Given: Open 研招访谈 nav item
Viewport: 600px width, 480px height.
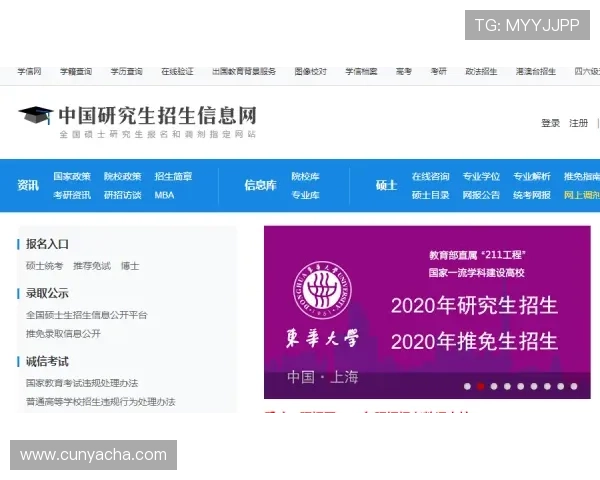Looking at the screenshot, I should pyautogui.click(x=122, y=195).
